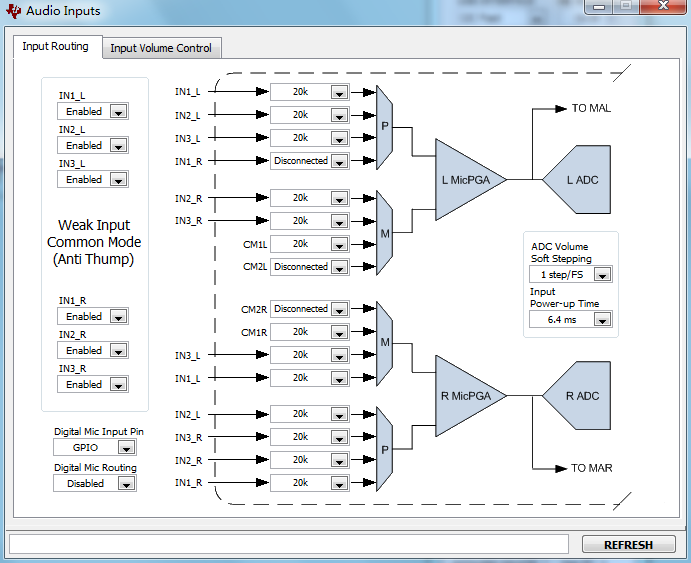The image size is (691, 563).
Task: Switch to the Input Routing tab
Action: point(56,46)
